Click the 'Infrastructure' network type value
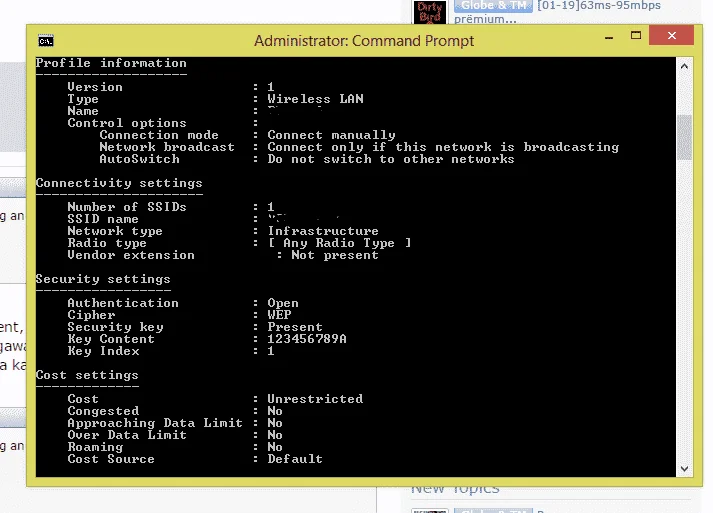This screenshot has width=713, height=513. pos(323,231)
